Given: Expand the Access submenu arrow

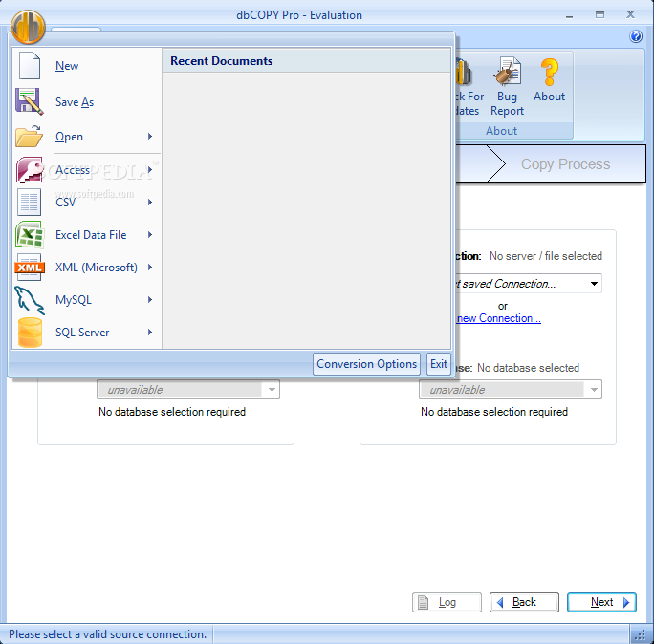Looking at the screenshot, I should point(150,170).
